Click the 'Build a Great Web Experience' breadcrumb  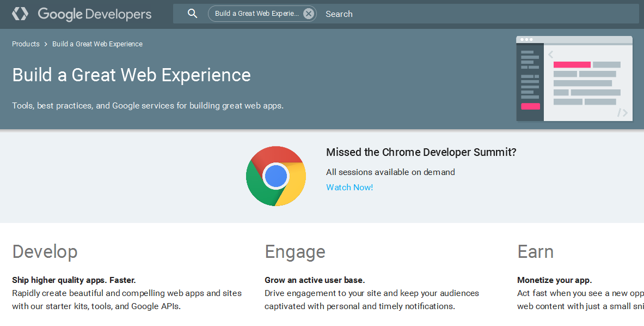(97, 44)
